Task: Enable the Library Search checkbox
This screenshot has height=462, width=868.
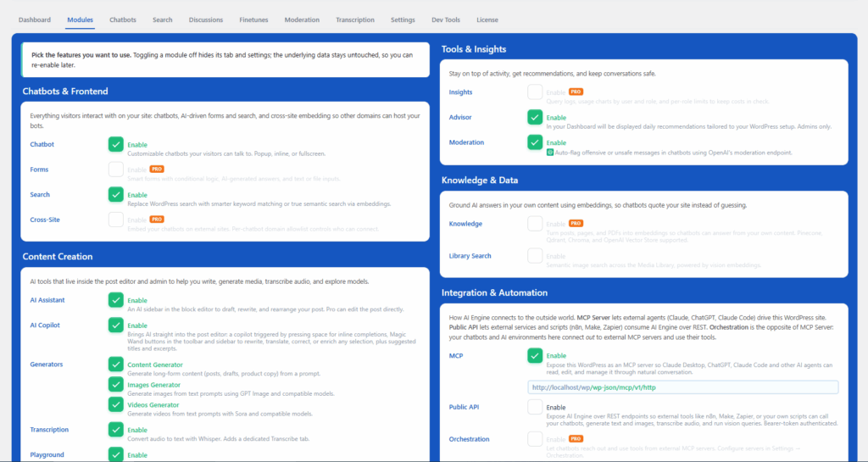Action: click(535, 256)
